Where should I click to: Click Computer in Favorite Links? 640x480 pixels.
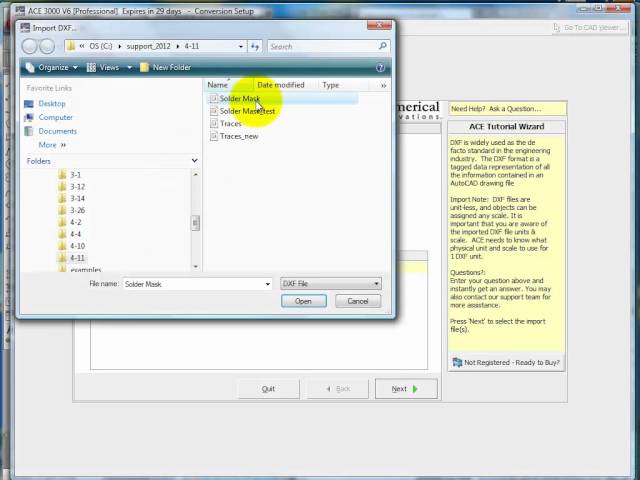click(56, 118)
